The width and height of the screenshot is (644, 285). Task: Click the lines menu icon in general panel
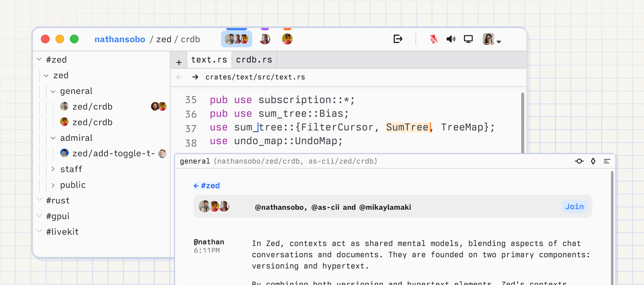pos(607,161)
